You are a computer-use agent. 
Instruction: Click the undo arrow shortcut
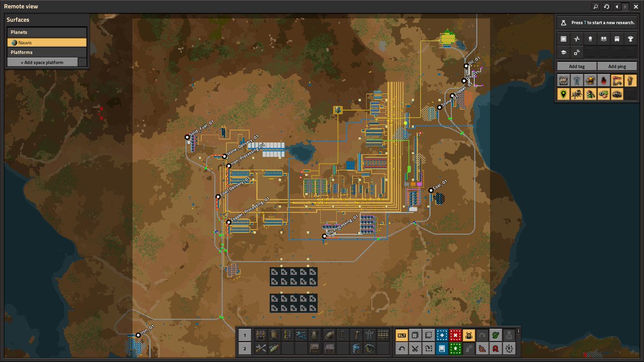pos(401,349)
